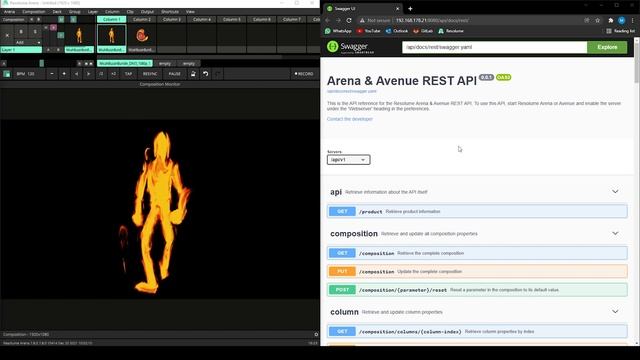Viewport: 640px width, 360px height.
Task: Open the Layer menu
Action: [93, 12]
